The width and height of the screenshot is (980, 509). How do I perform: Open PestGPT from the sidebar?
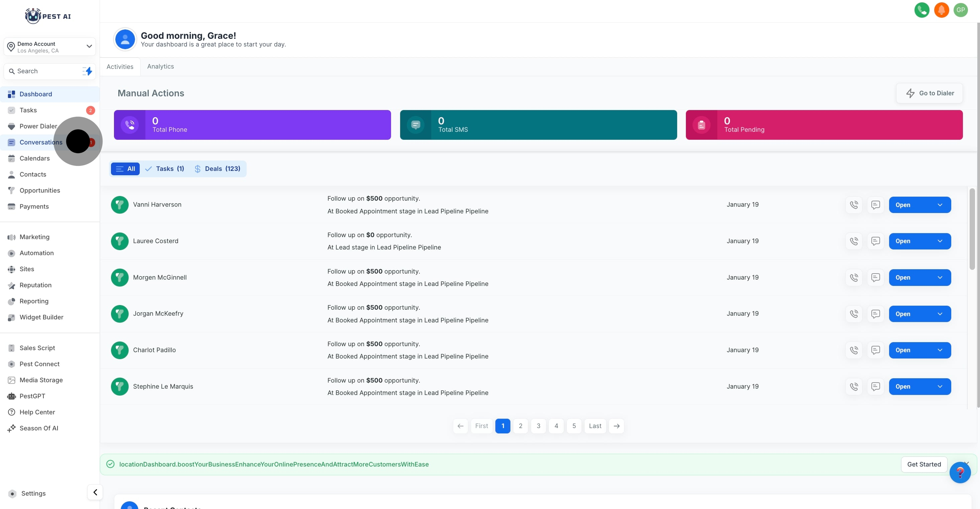click(x=32, y=396)
